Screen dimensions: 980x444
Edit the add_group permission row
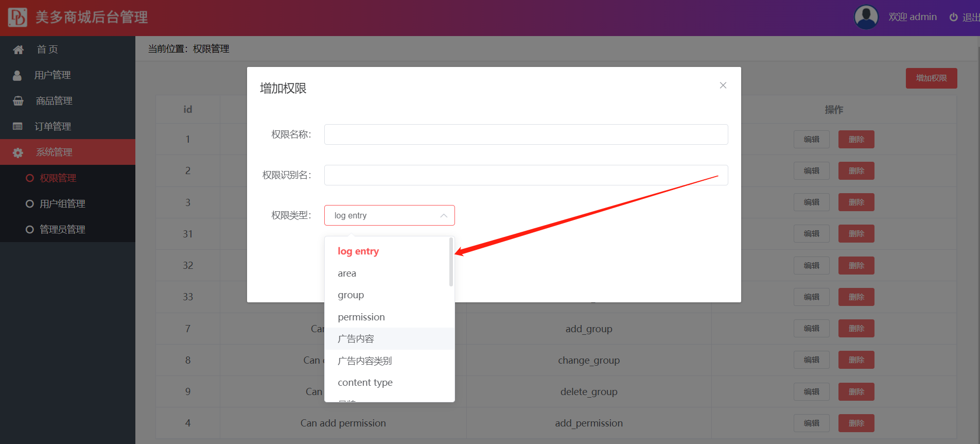[812, 329]
